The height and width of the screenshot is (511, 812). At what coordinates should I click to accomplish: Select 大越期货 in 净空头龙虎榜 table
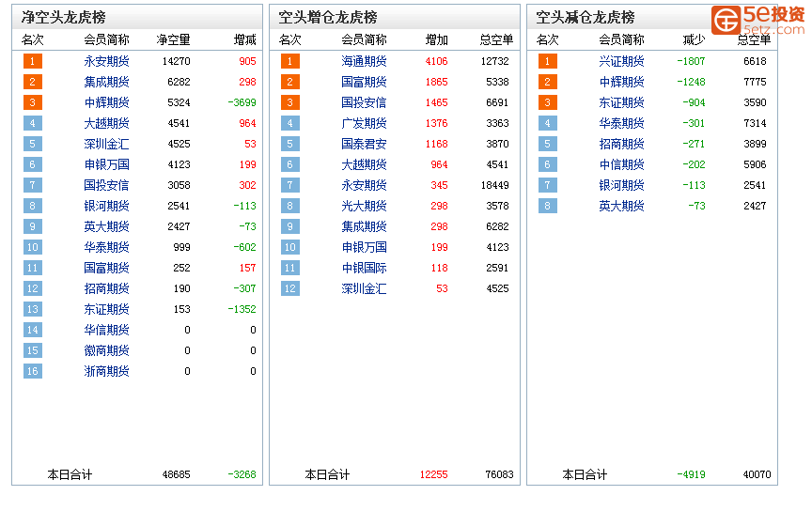click(106, 123)
